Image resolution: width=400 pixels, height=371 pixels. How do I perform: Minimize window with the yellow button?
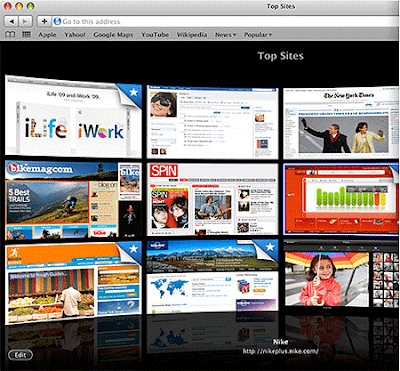[19, 6]
